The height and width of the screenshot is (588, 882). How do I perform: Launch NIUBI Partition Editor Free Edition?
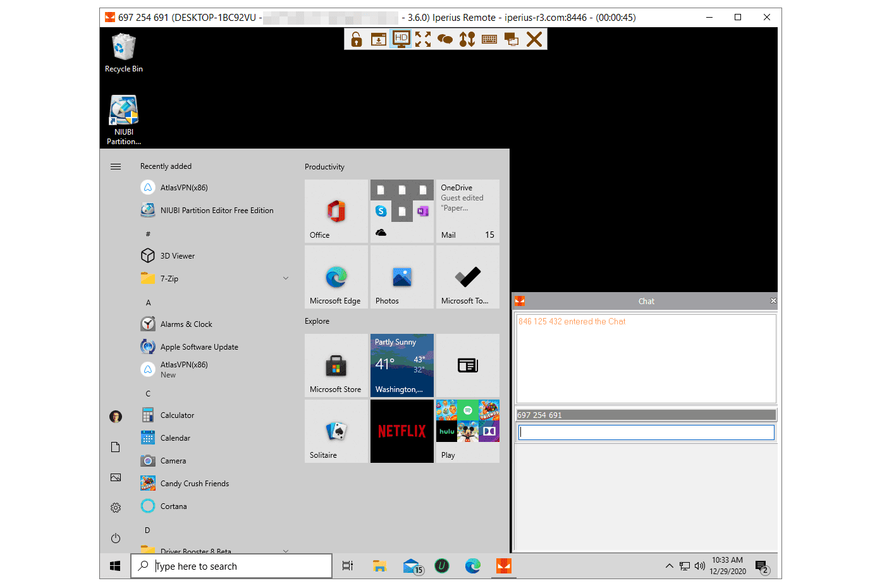[x=215, y=211]
